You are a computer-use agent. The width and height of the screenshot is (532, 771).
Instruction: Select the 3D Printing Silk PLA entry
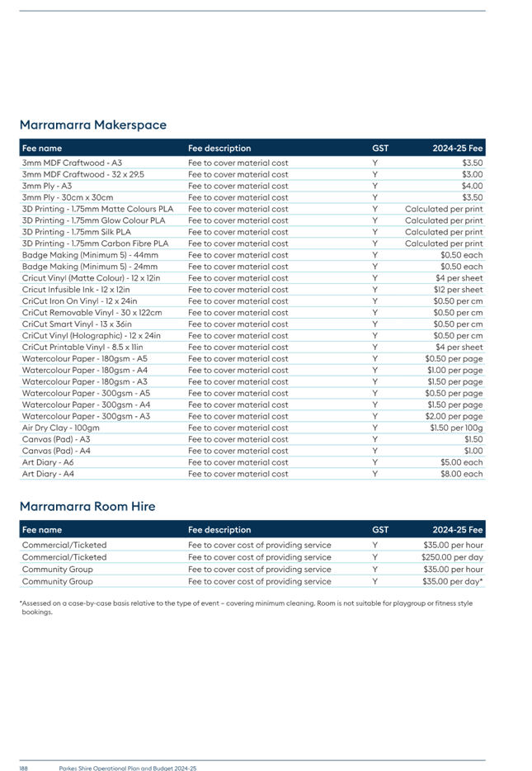[77, 232]
